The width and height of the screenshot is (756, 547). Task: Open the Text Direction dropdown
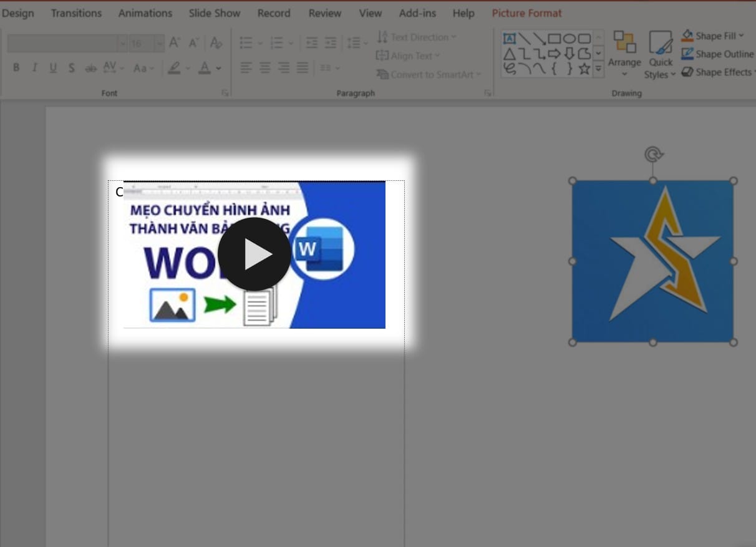click(x=417, y=37)
